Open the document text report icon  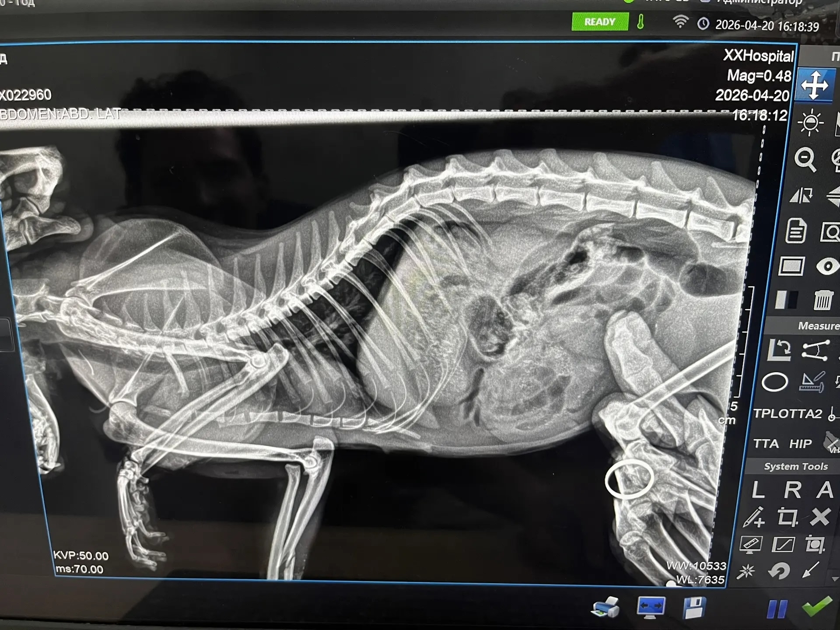click(x=795, y=231)
